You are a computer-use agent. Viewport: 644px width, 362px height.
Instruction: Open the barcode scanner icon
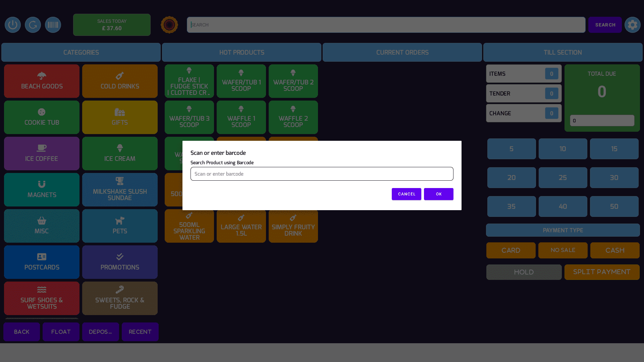tap(53, 25)
